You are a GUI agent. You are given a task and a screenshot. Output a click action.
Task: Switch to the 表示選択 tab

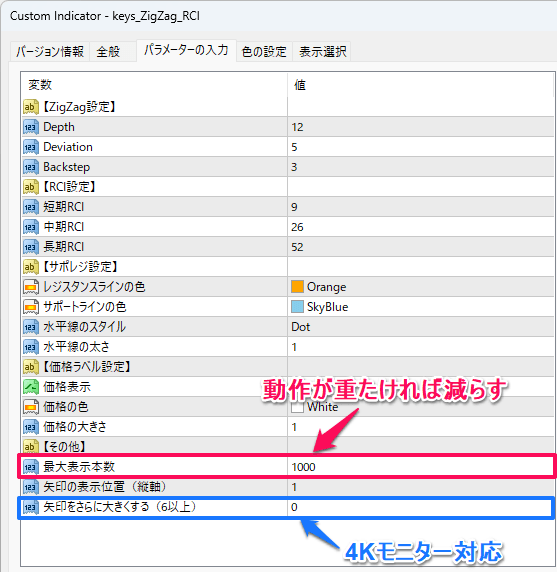coord(322,51)
